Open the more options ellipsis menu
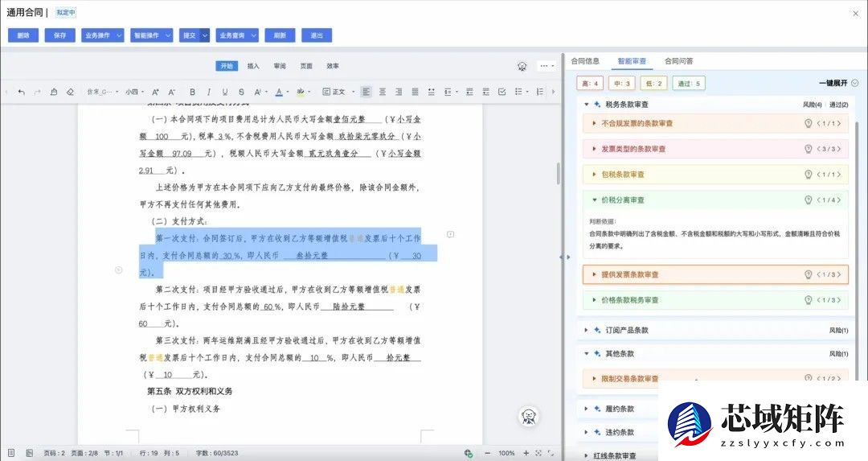Viewport: 868px width, 461px height. (x=547, y=66)
